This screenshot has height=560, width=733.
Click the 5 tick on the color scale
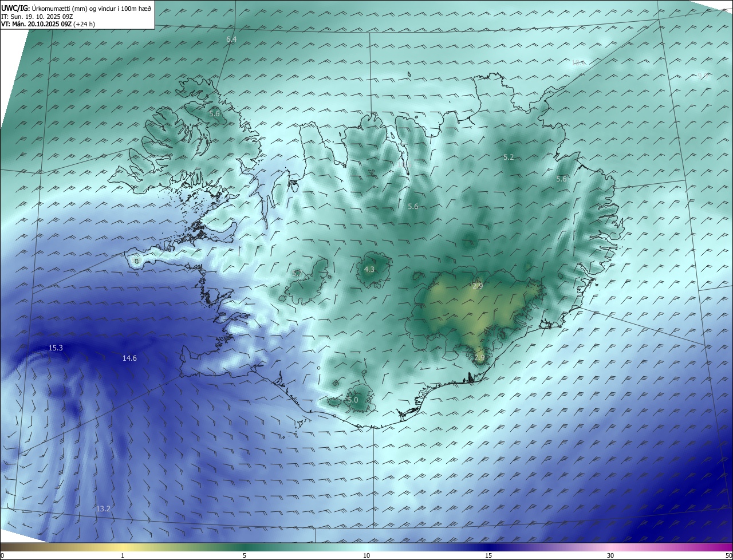(x=245, y=555)
